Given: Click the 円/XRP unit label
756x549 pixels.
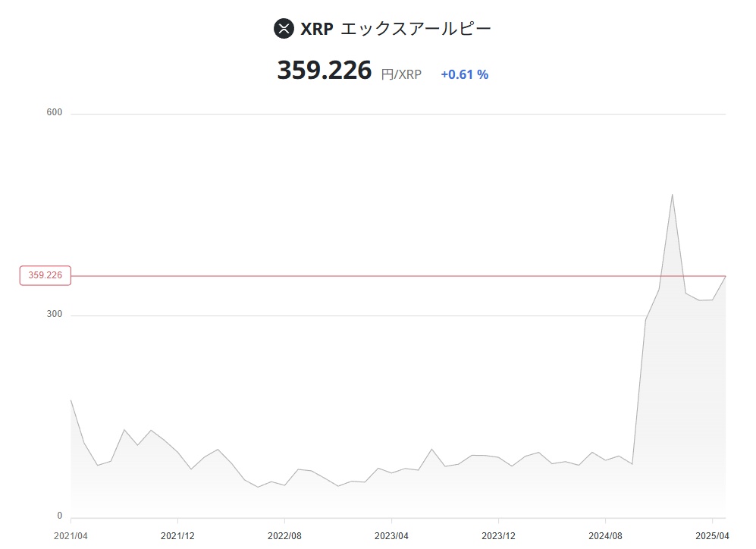Looking at the screenshot, I should [x=401, y=74].
